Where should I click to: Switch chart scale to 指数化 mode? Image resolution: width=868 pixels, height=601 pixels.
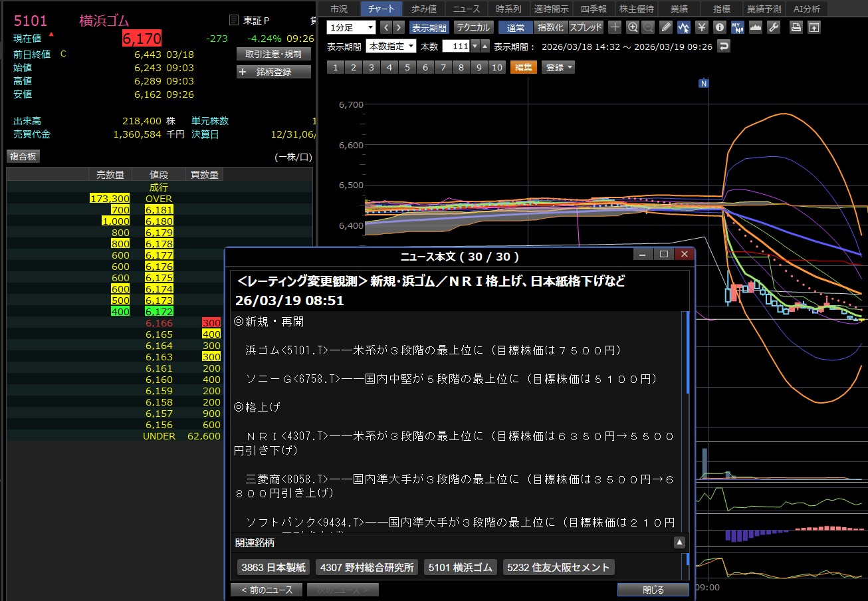tap(550, 27)
